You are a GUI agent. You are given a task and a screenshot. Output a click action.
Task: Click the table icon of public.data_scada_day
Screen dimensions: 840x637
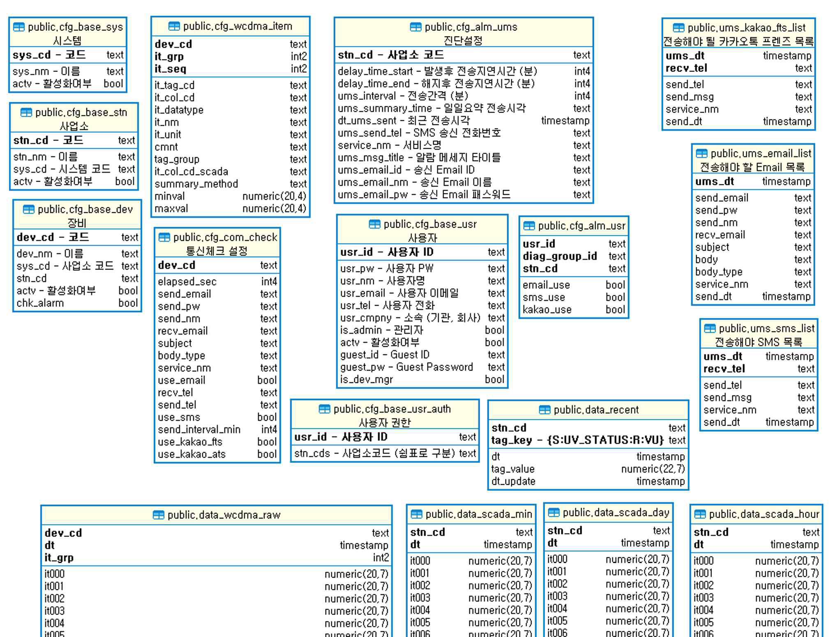tap(554, 513)
